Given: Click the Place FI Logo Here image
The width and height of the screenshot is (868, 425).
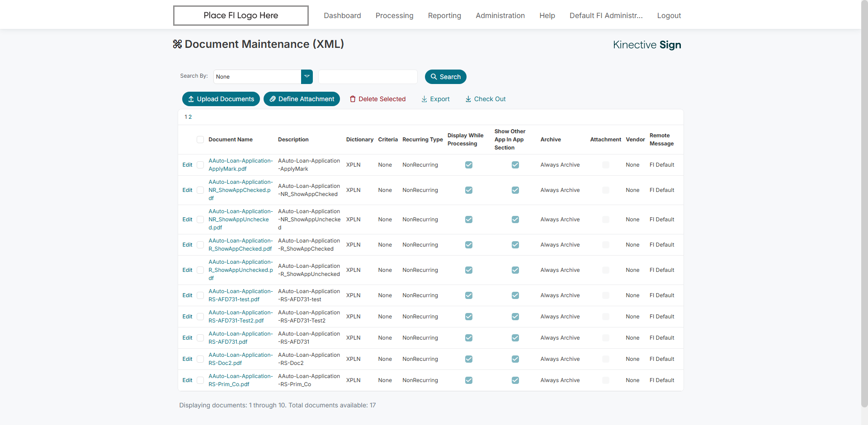Looking at the screenshot, I should click(241, 15).
